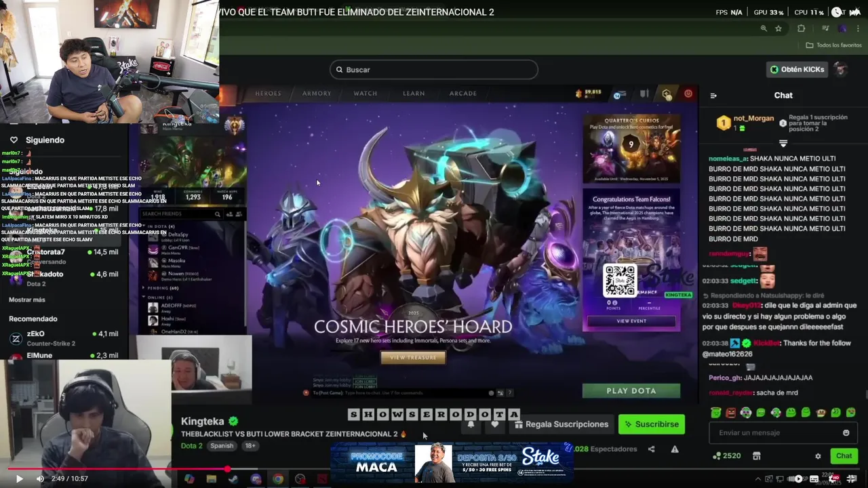
Task: Click the Spanish language tag
Action: point(222,446)
